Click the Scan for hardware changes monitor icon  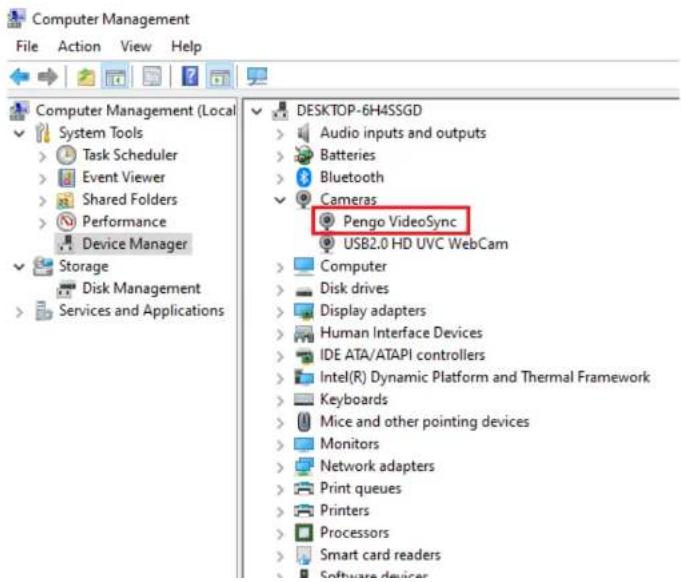(257, 76)
